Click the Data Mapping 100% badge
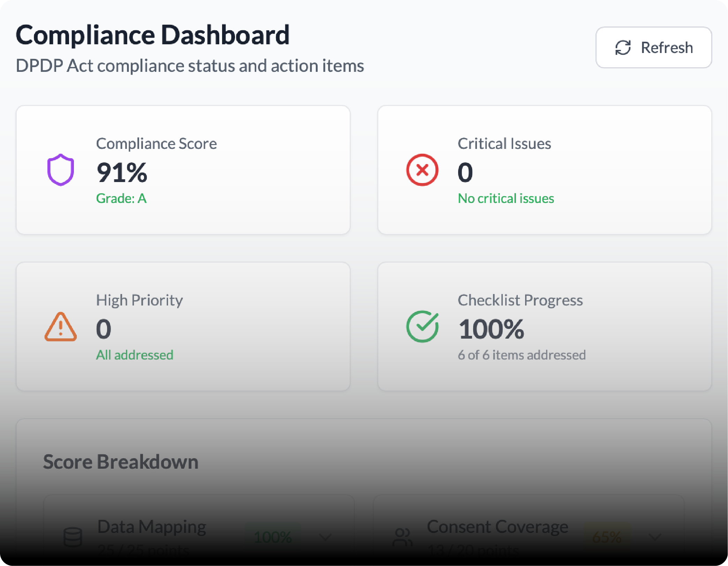The width and height of the screenshot is (728, 566). click(273, 537)
